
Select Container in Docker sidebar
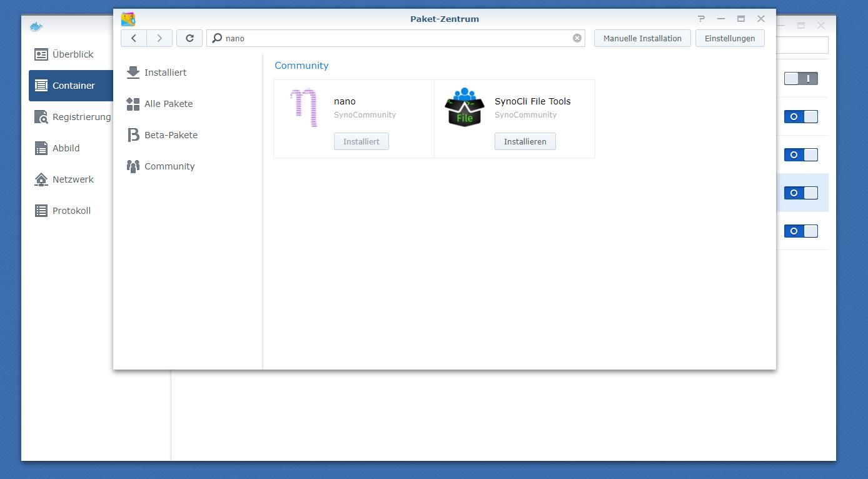coord(71,86)
